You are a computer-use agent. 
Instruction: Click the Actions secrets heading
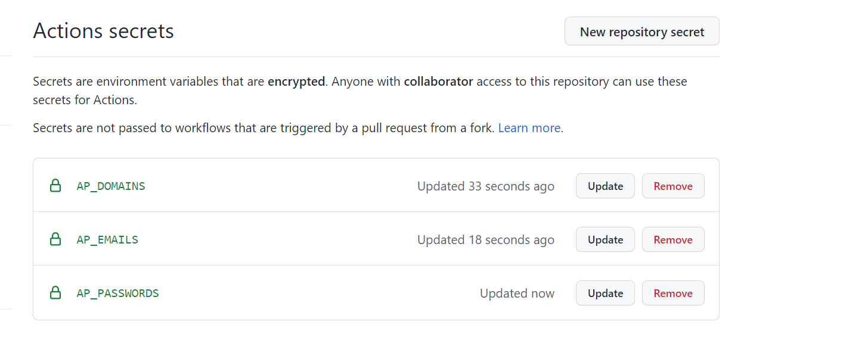pyautogui.click(x=103, y=31)
